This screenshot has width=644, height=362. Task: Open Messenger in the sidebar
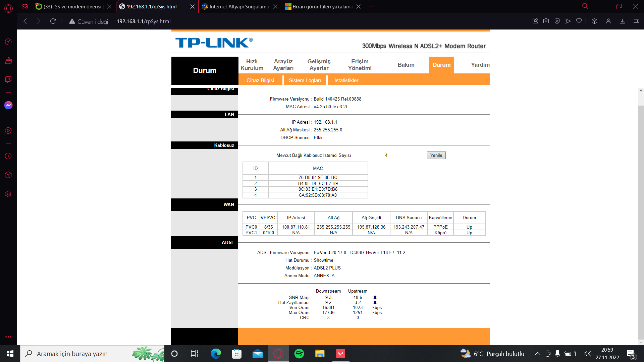pos(8,105)
